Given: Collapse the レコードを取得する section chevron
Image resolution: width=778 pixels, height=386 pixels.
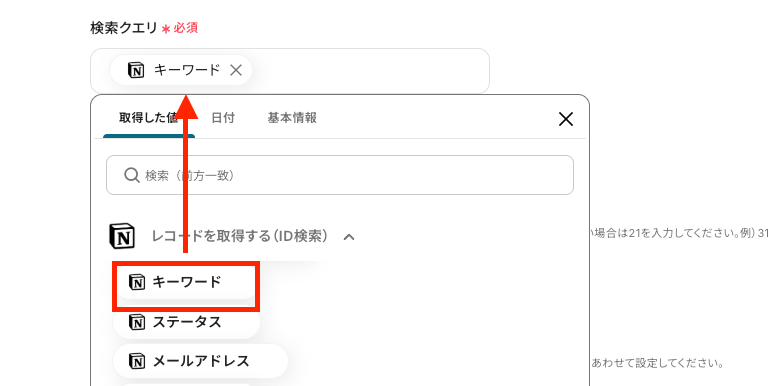Looking at the screenshot, I should [x=349, y=237].
